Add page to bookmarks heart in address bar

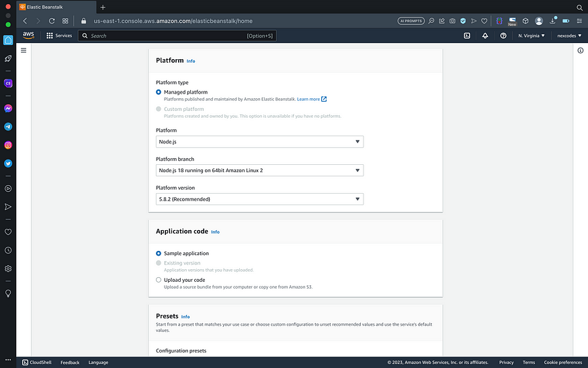[x=484, y=21]
